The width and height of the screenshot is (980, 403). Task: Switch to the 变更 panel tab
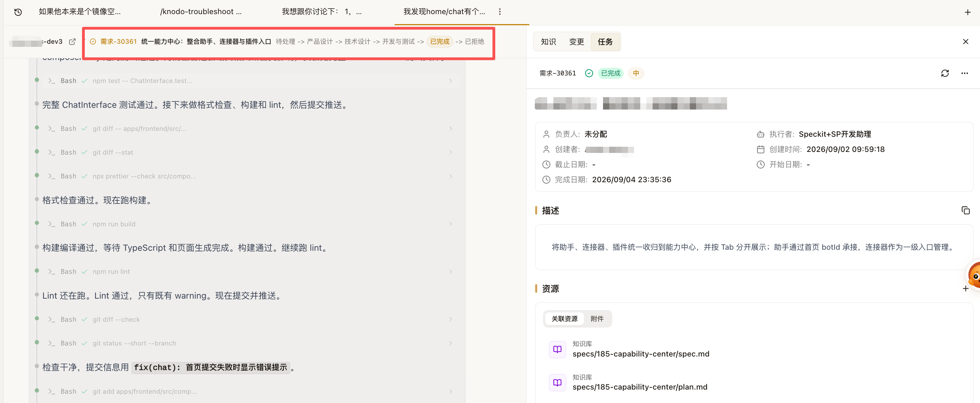click(576, 41)
